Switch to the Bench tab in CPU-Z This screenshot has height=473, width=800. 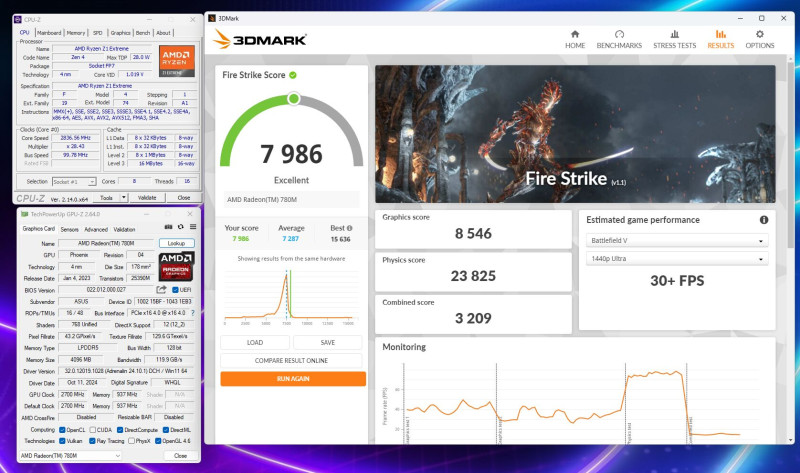[x=143, y=33]
